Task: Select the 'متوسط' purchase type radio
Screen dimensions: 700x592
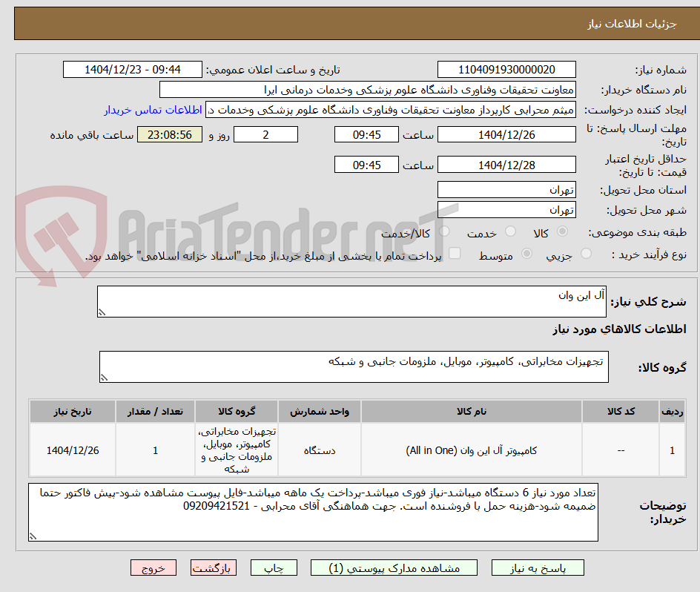Action: point(526,253)
